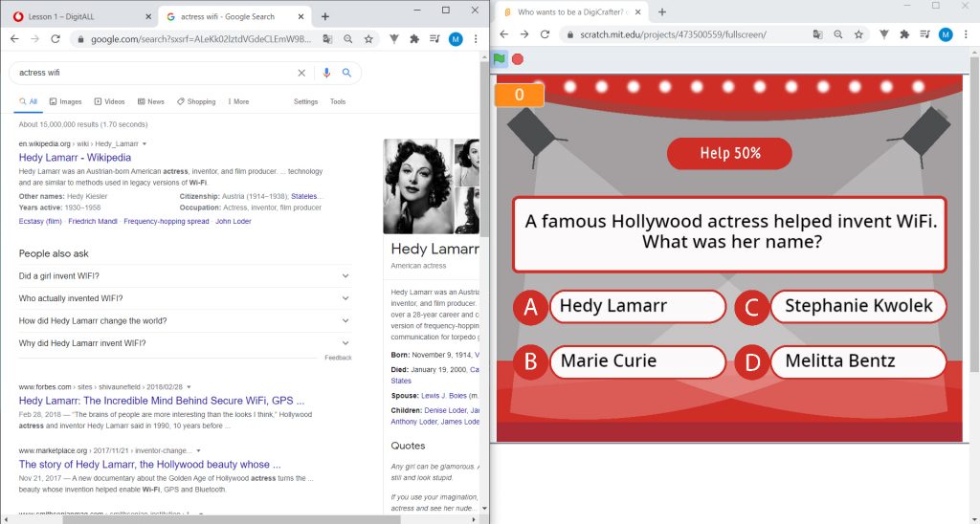
Task: Select the News search tab
Action: (x=150, y=101)
